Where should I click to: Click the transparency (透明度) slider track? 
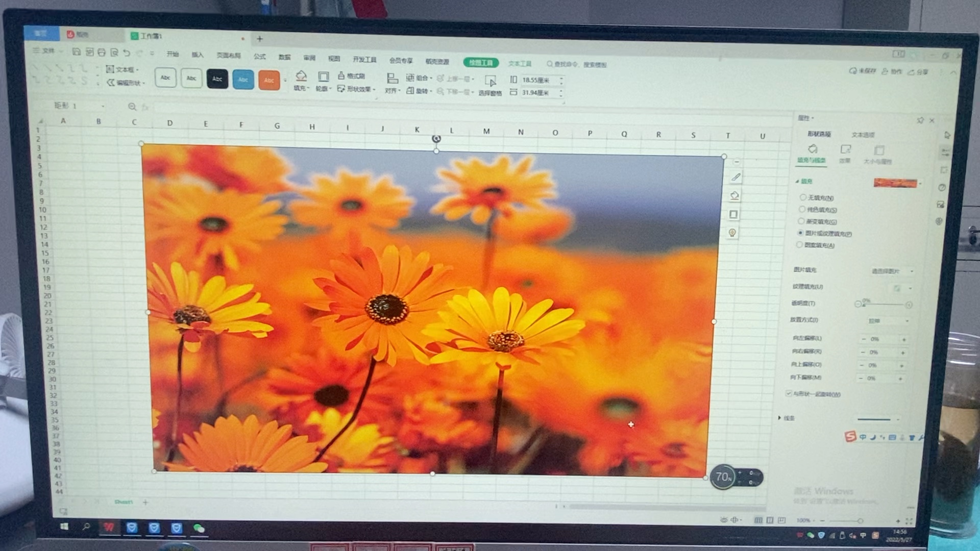point(883,305)
